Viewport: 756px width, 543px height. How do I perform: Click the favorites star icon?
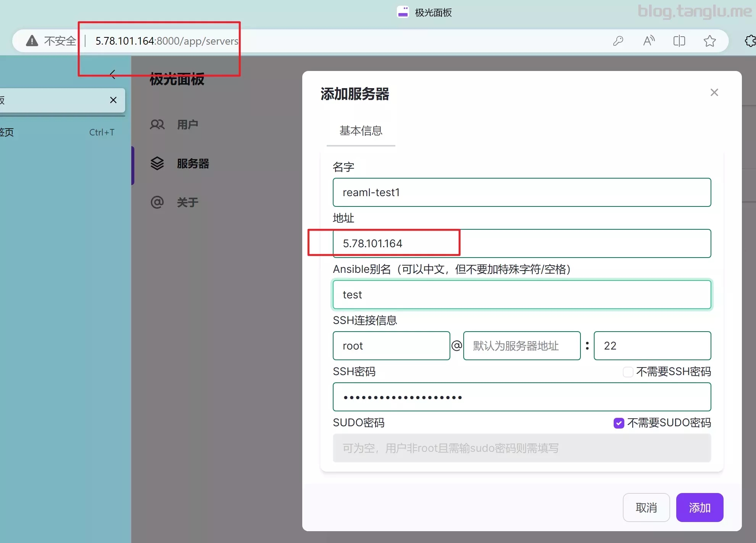[x=709, y=41]
